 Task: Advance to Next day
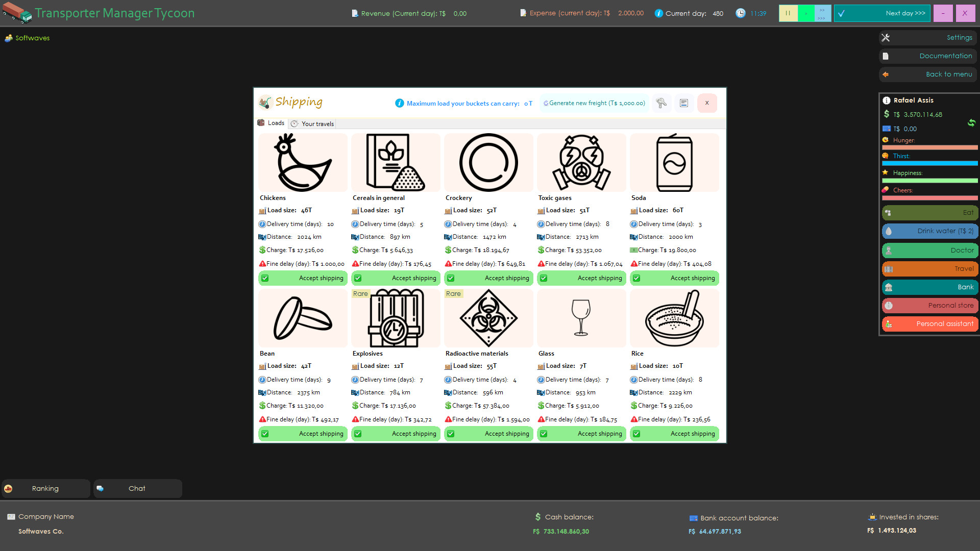[x=881, y=13]
